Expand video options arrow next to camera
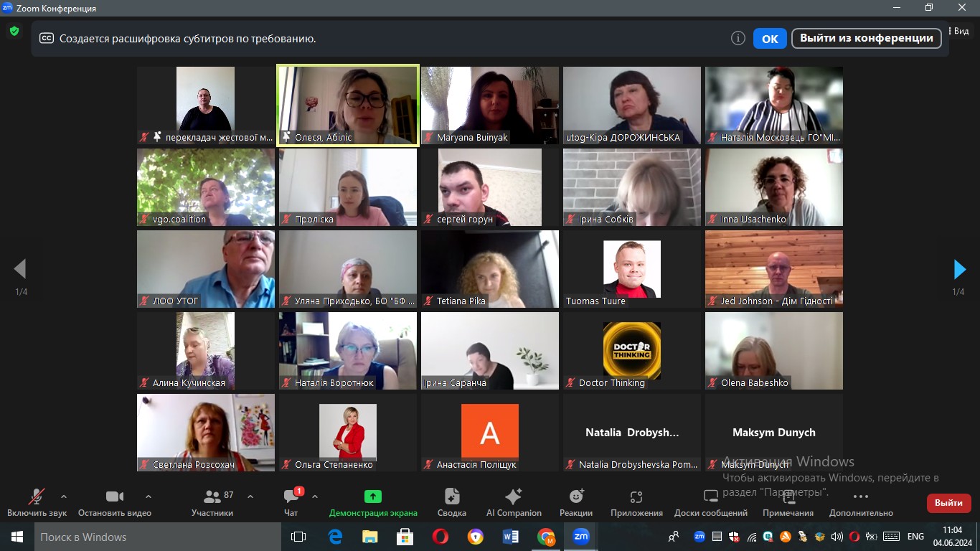Image resolution: width=980 pixels, height=551 pixels. (x=149, y=496)
